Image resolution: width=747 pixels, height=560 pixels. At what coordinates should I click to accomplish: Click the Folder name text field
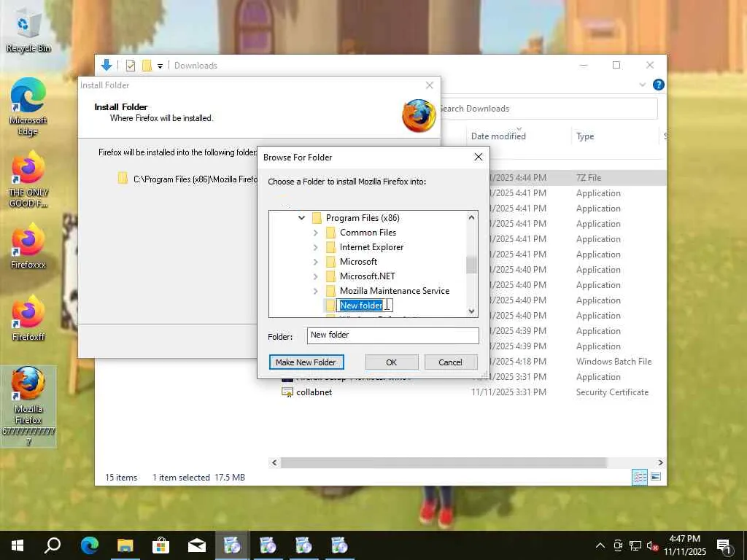click(x=392, y=335)
